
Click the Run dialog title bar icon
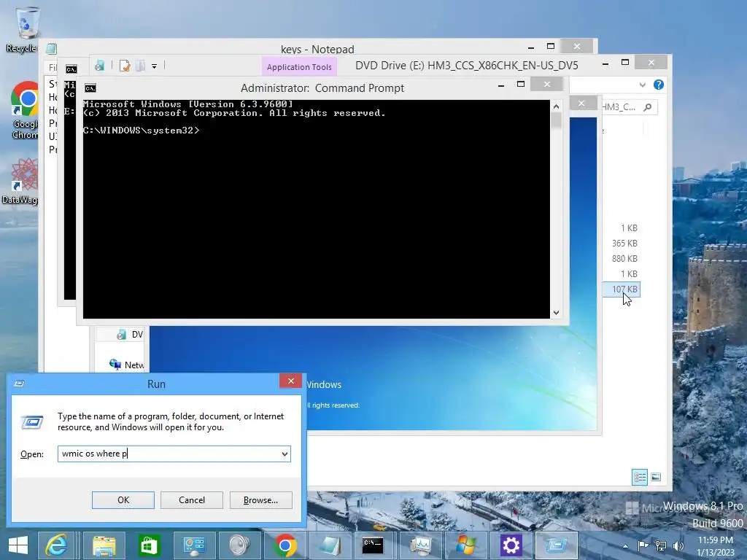(19, 384)
